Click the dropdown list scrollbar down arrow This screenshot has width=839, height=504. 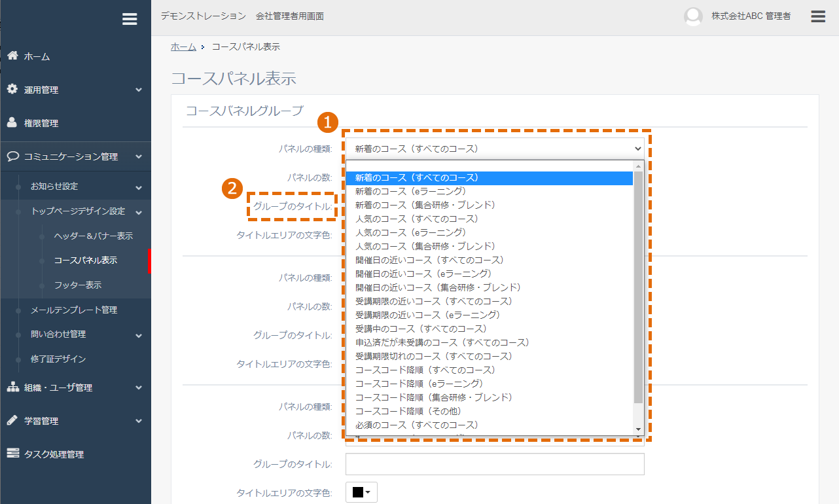coord(639,429)
